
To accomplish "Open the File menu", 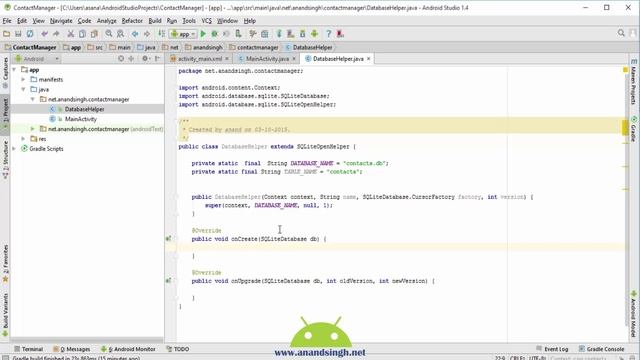I will (7, 21).
